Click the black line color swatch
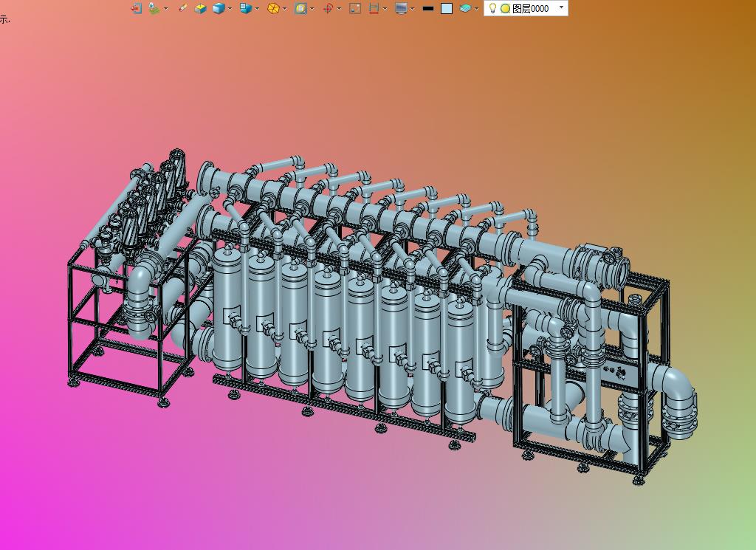The width and height of the screenshot is (756, 550). (428, 9)
